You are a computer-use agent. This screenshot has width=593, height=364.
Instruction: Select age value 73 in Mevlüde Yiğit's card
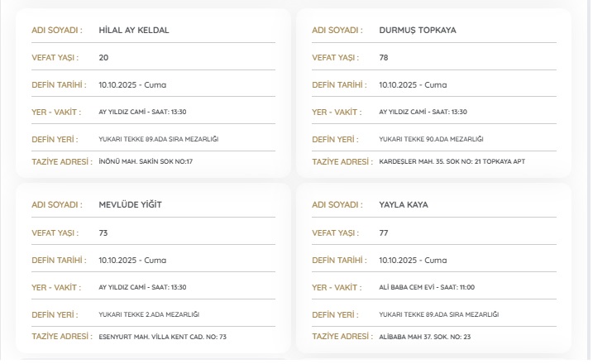pos(103,232)
